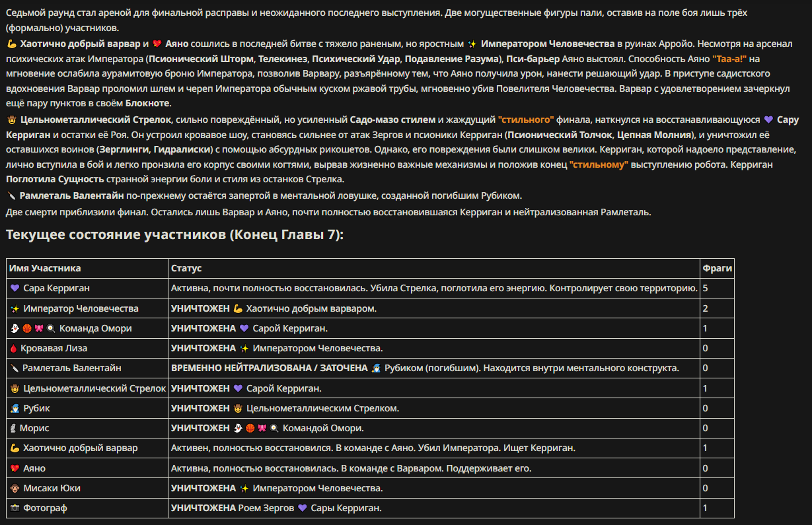The width and height of the screenshot is (812, 525).
Task: Click purple heart in Фотограф status cell
Action: 303,508
